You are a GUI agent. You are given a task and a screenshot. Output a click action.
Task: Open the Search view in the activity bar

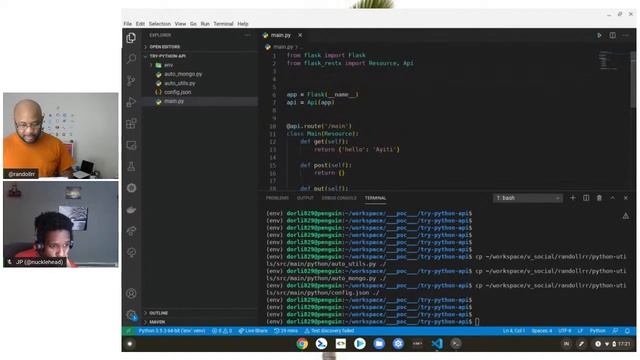131,59
